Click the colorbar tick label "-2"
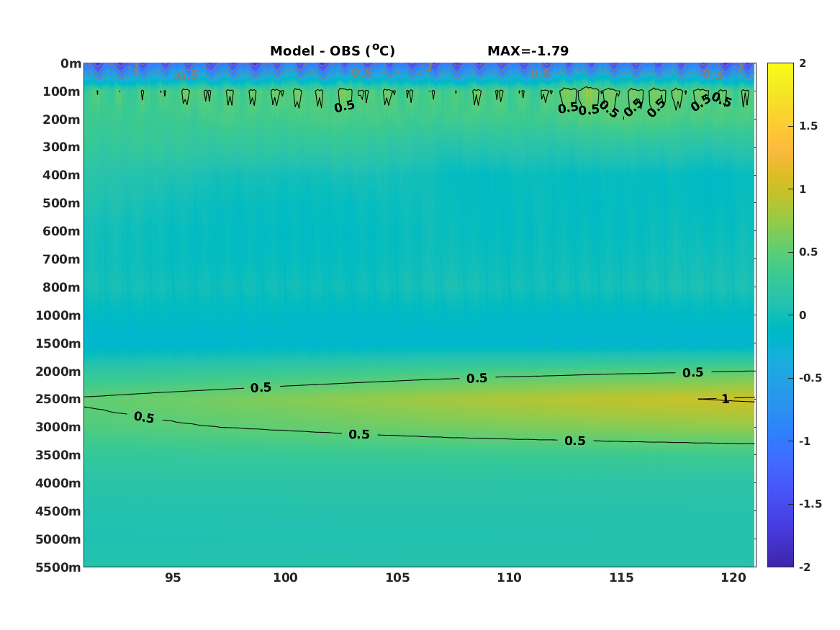This screenshot has height=630, width=840. (805, 567)
